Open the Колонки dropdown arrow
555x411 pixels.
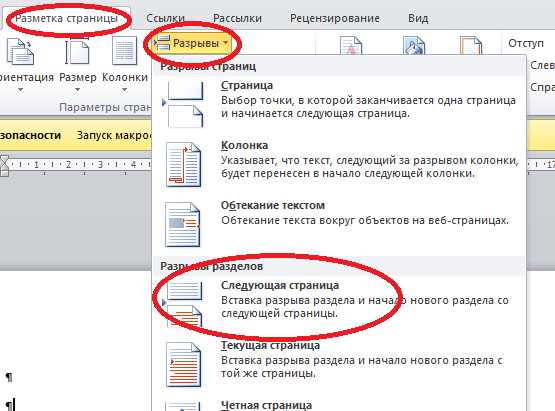point(124,90)
